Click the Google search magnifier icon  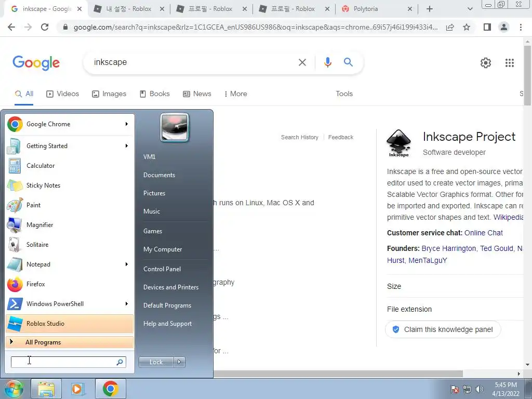tap(348, 62)
